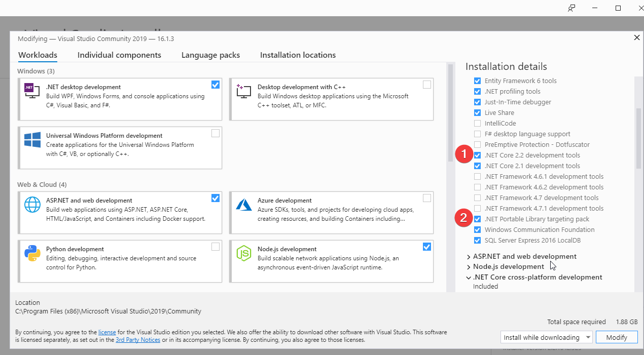Uncheck the ASP.NET and web development workload
This screenshot has height=355, width=644.
coord(216,198)
